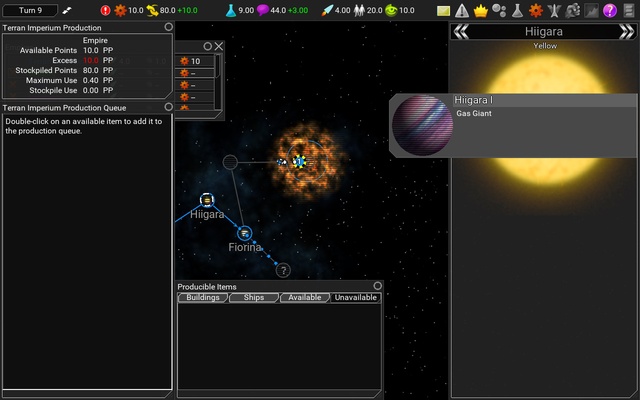This screenshot has height=400, width=640.
Task: Select the Fiorina star on the map
Action: (244, 233)
